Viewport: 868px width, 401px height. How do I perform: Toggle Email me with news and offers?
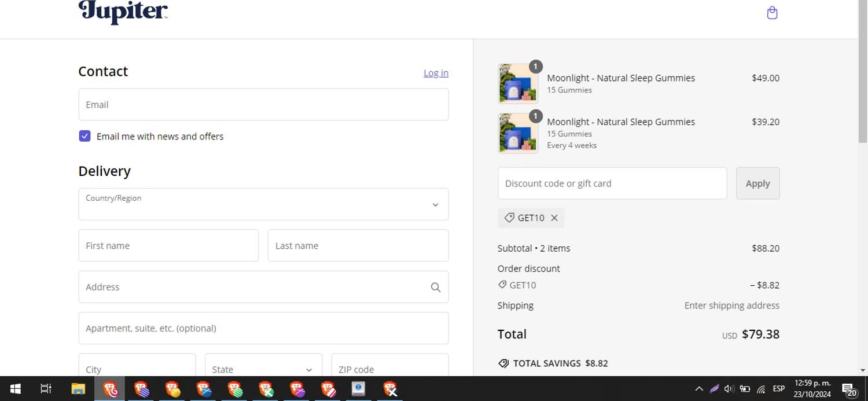point(84,136)
